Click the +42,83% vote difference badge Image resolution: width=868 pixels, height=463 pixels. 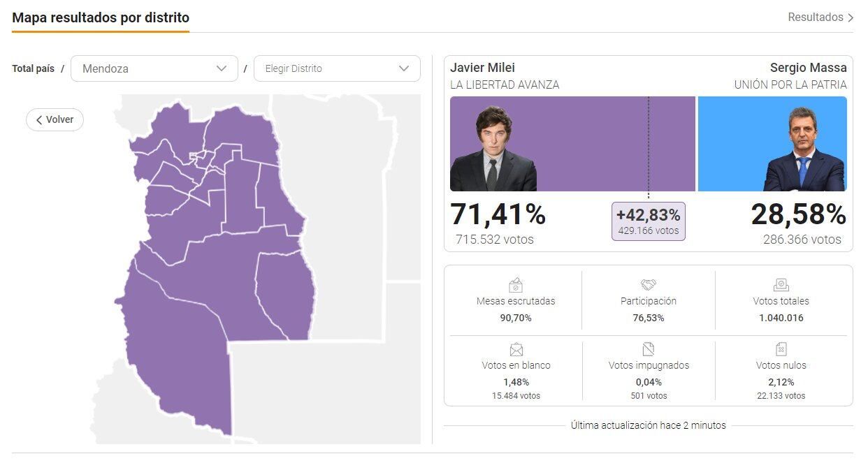648,221
